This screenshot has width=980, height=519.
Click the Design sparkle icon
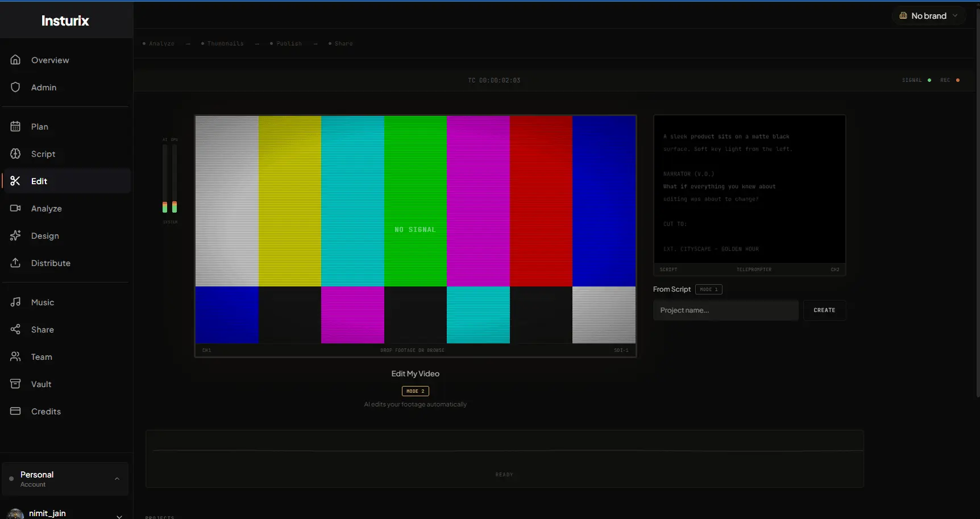click(x=15, y=235)
